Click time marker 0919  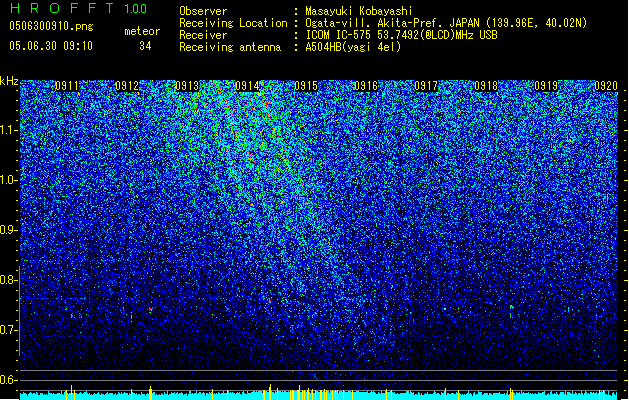tap(546, 86)
